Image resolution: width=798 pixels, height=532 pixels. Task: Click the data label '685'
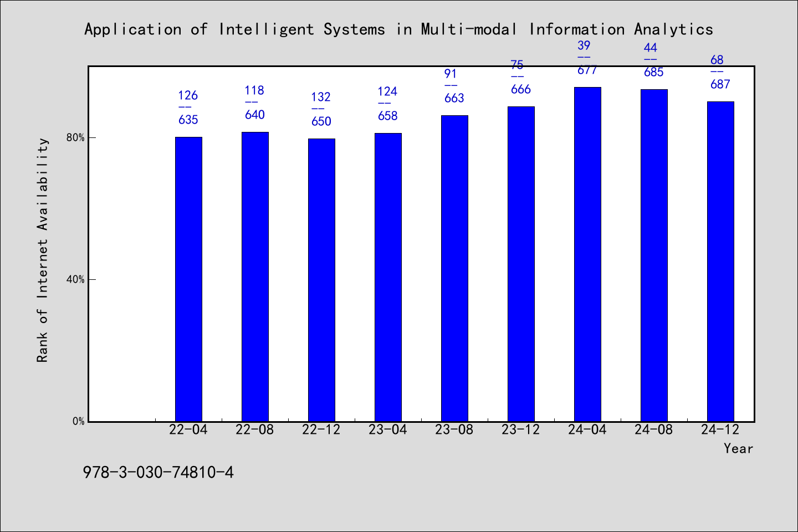(x=654, y=72)
